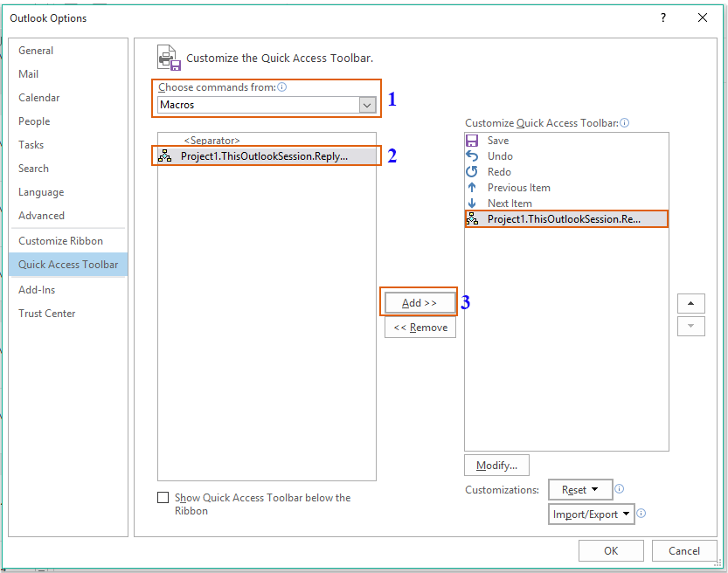Select Project1.ThisOutlookSession.Reply... in commands list
Viewport: 728px width, 573px height.
pyautogui.click(x=267, y=156)
